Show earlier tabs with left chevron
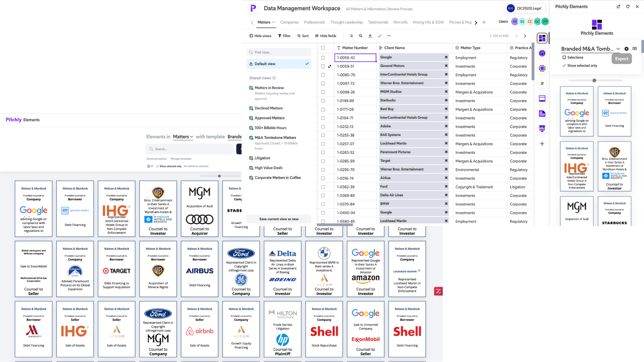 click(252, 23)
